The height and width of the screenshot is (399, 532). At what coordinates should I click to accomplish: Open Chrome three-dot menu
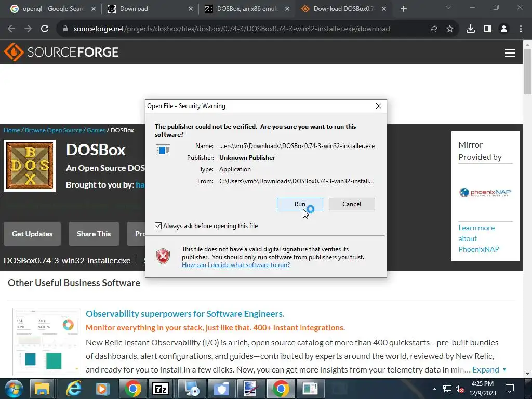(x=521, y=29)
